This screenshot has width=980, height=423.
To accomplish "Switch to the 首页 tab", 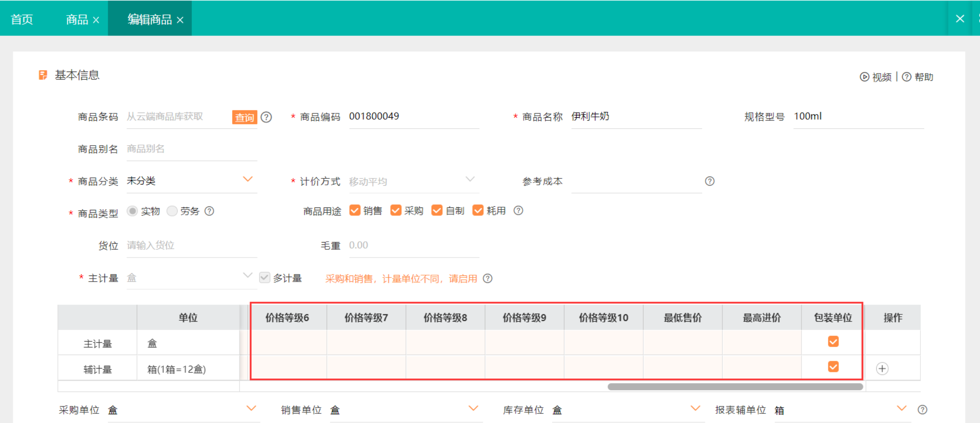I will click(x=22, y=19).
